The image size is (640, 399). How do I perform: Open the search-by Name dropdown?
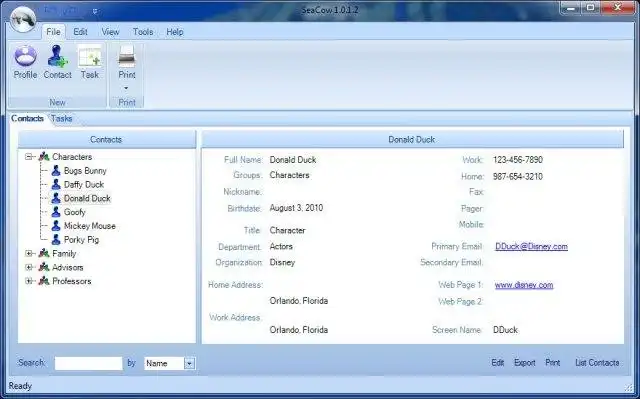click(189, 364)
